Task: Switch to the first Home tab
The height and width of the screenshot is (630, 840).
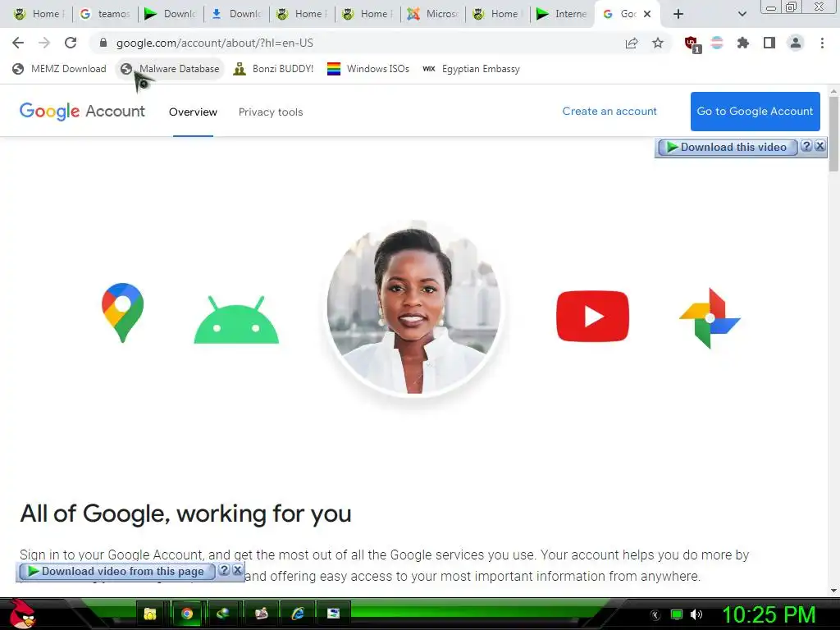Action: pos(38,14)
